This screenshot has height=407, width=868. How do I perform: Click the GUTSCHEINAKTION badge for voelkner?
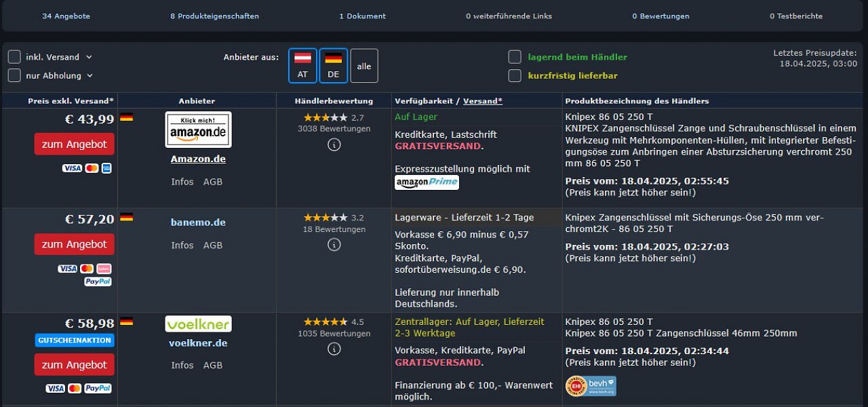pos(75,341)
